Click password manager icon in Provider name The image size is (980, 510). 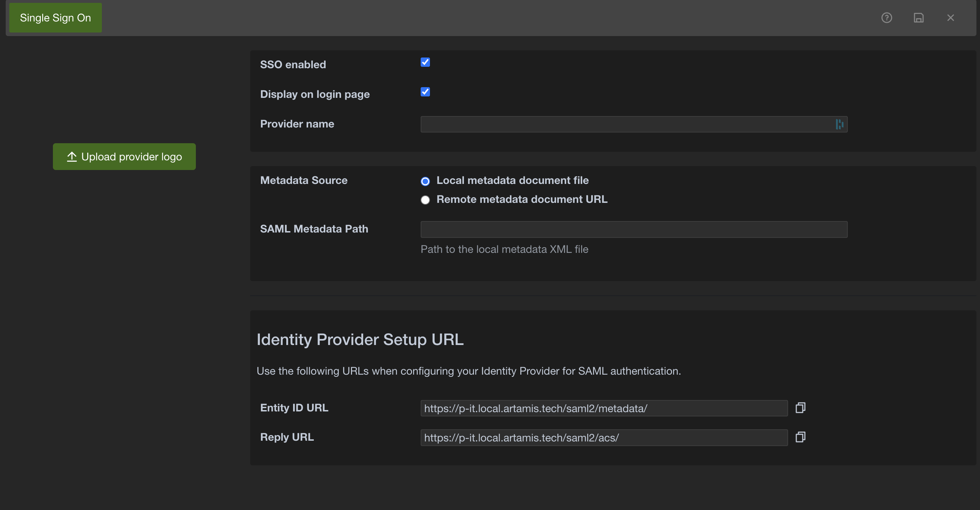tap(839, 124)
